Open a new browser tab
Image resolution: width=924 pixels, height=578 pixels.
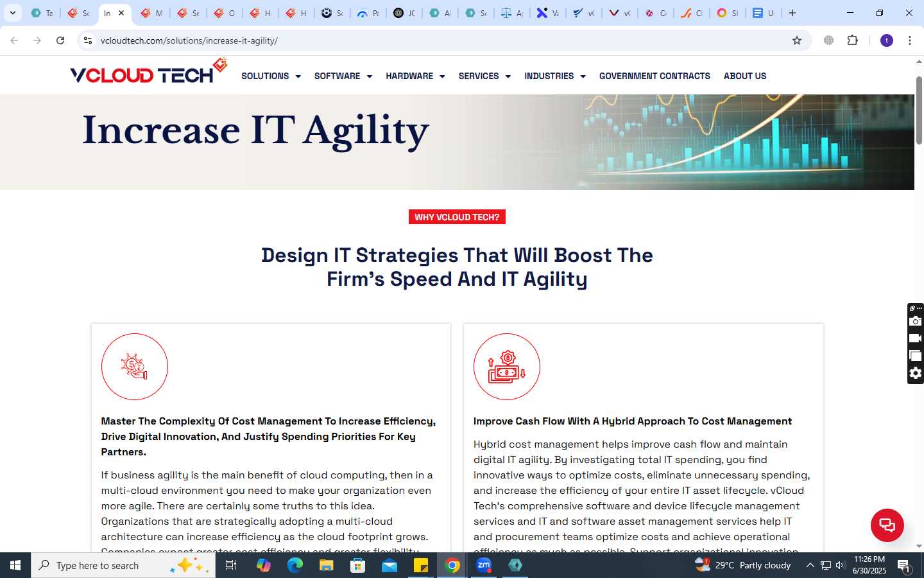792,13
